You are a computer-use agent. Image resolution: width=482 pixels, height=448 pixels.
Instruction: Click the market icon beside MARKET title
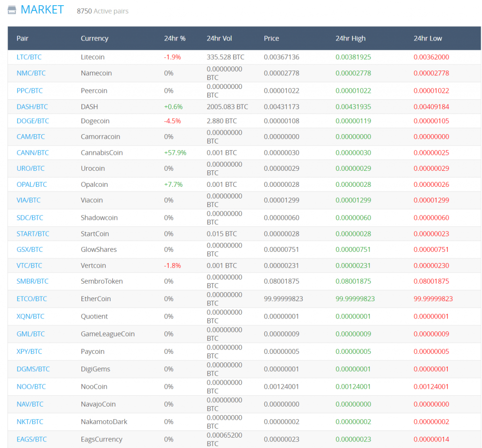[x=12, y=10]
